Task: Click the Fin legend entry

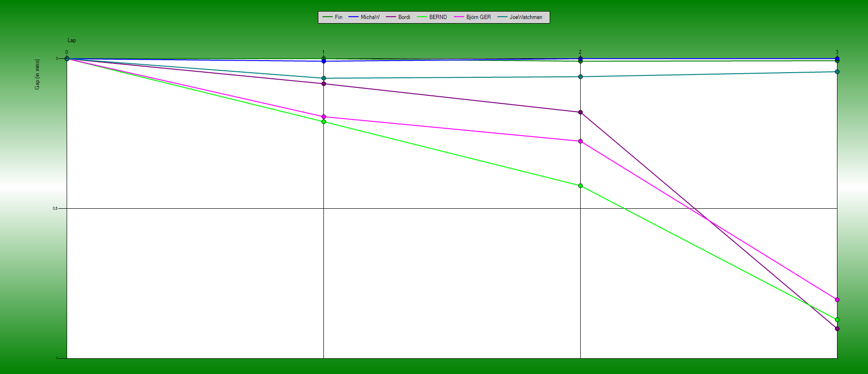Action: 333,17
